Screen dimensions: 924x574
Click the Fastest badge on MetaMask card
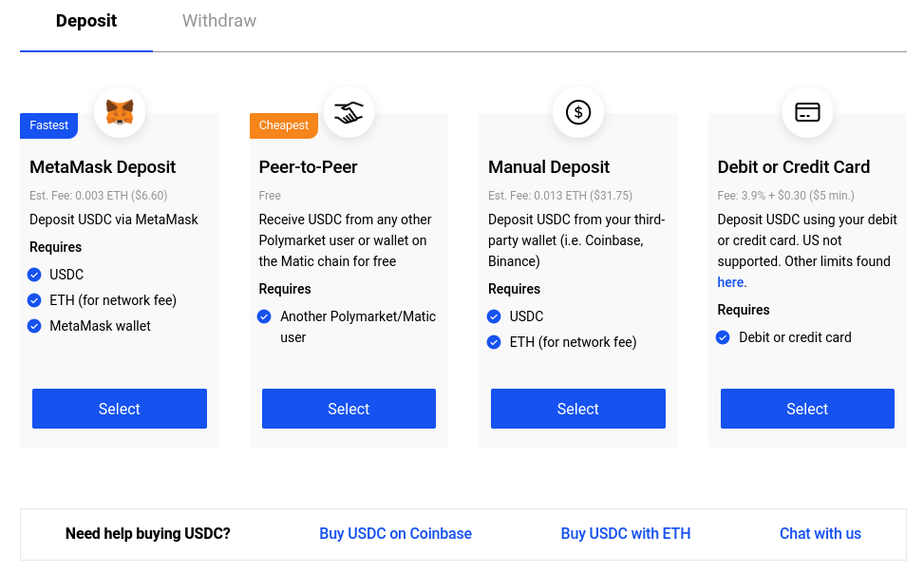48,125
